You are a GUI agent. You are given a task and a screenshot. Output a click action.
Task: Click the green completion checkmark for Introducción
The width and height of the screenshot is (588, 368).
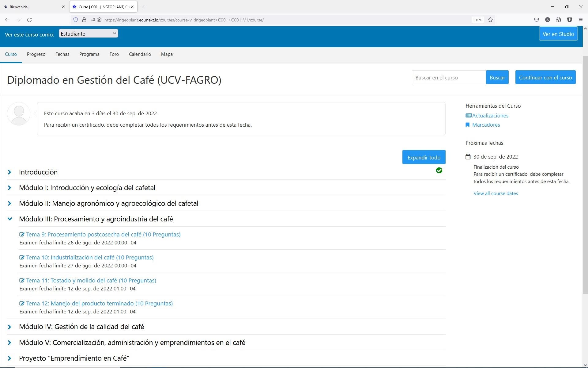[x=439, y=171]
